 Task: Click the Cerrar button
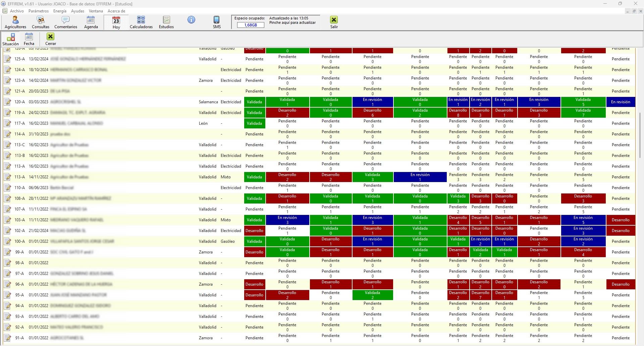coord(51,39)
